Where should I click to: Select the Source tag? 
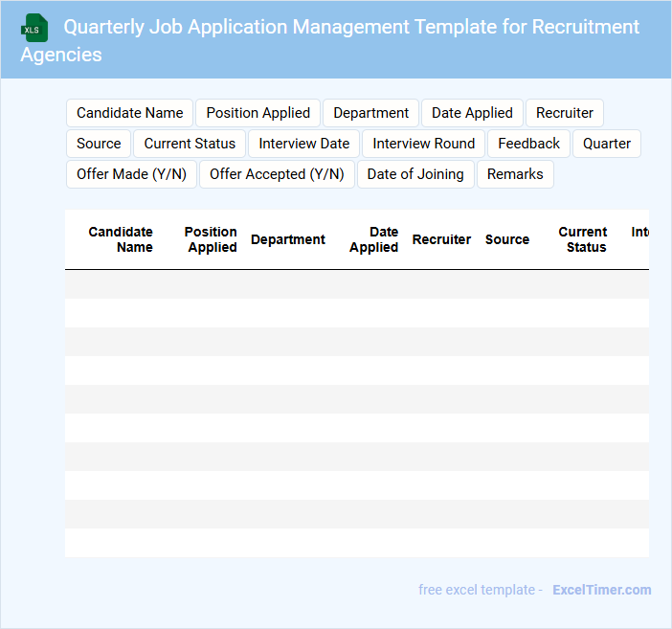tap(99, 144)
